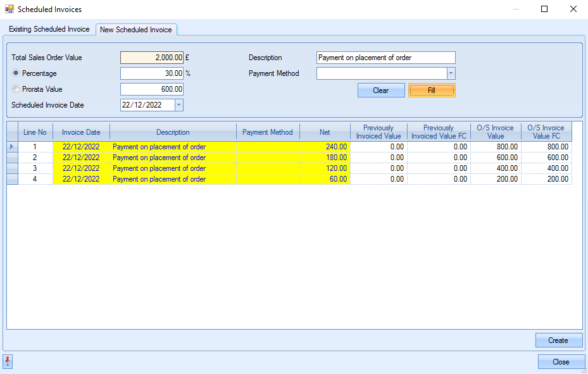Sort by the Invoice Date column header
The width and height of the screenshot is (588, 374).
coord(81,132)
